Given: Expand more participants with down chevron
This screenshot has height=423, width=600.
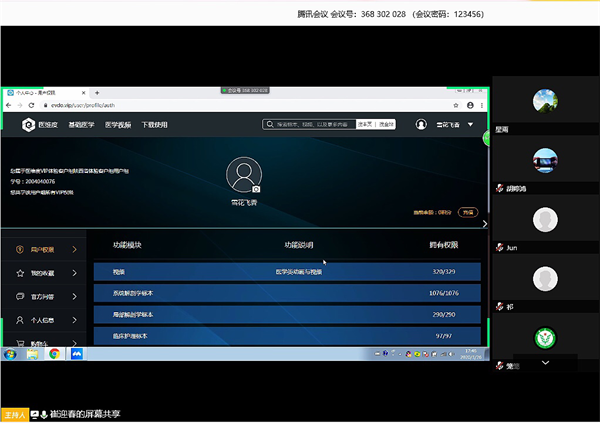Looking at the screenshot, I should [x=544, y=362].
